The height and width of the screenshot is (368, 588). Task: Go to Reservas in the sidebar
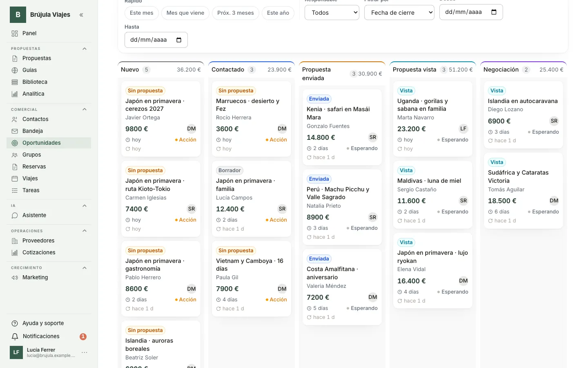point(49,167)
